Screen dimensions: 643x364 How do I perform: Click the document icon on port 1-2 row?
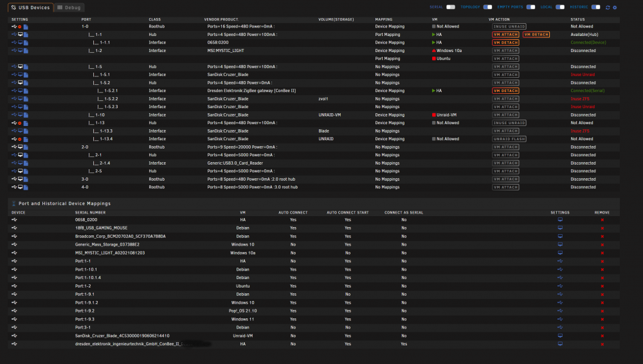tap(26, 50)
